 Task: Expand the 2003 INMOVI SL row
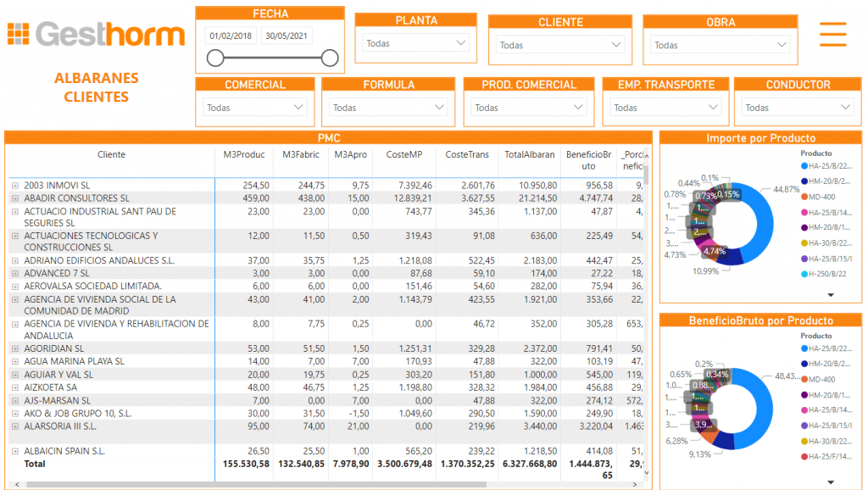14,185
